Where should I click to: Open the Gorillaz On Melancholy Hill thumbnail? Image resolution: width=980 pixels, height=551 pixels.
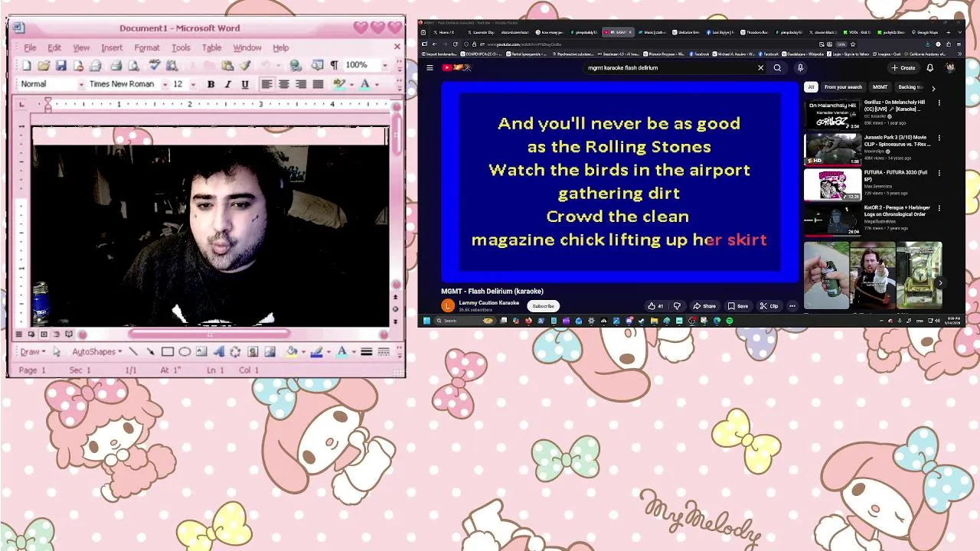(x=831, y=115)
